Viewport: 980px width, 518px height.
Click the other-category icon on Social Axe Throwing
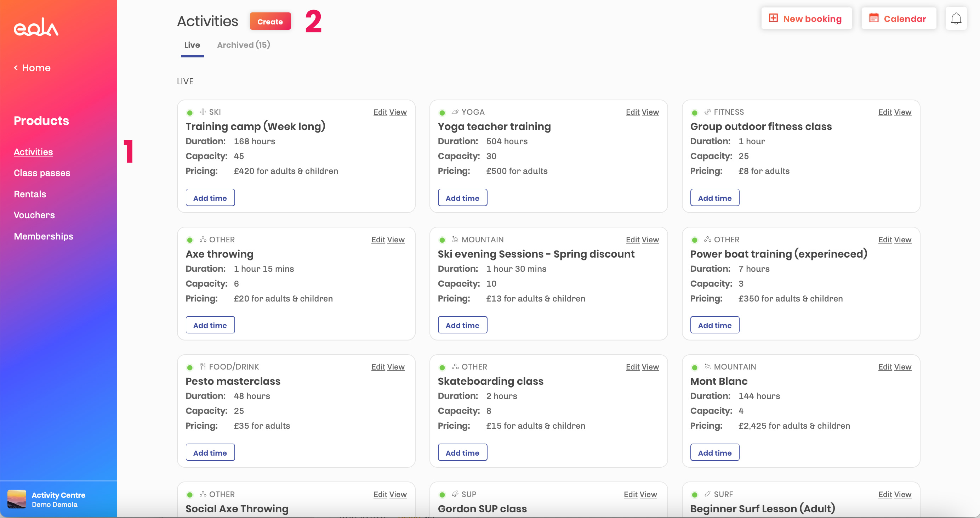(x=203, y=494)
